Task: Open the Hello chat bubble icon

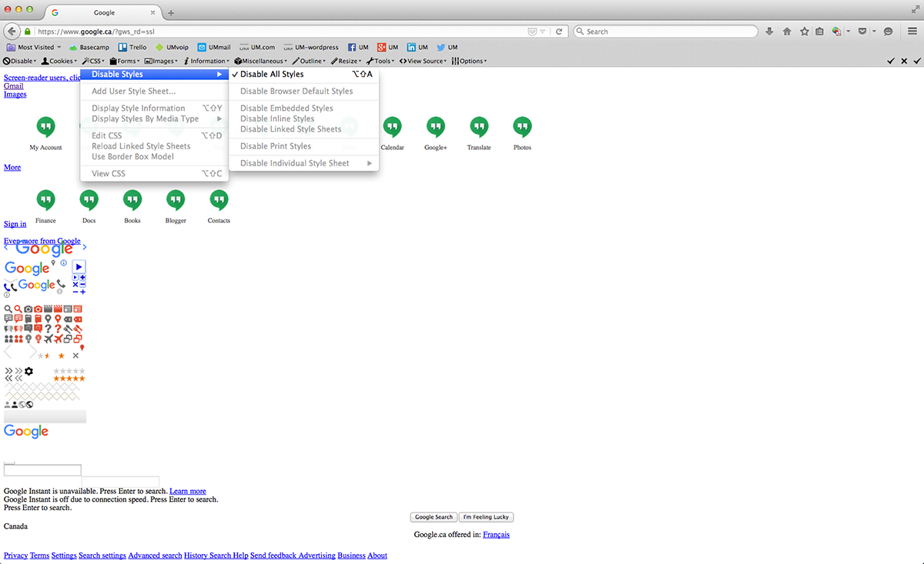Action: (x=888, y=32)
